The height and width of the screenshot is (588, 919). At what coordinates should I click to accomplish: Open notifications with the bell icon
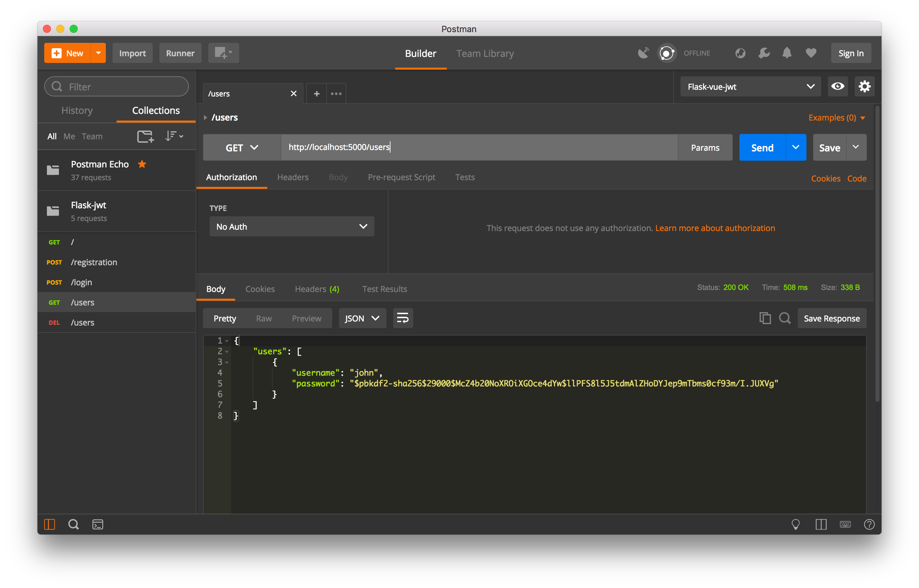(x=787, y=53)
